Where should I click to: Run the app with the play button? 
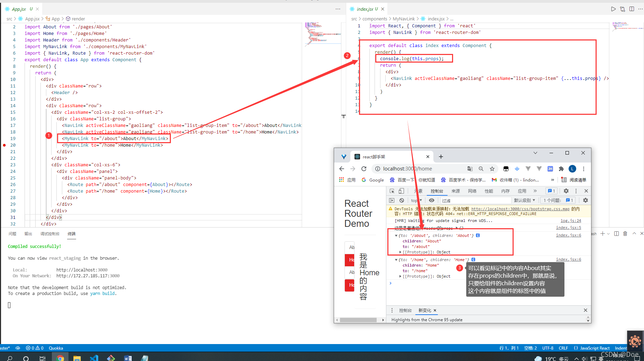coord(613,9)
